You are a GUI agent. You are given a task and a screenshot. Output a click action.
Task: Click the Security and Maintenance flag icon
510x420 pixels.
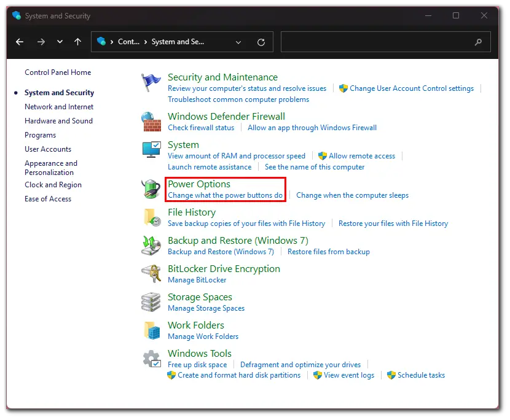point(151,82)
